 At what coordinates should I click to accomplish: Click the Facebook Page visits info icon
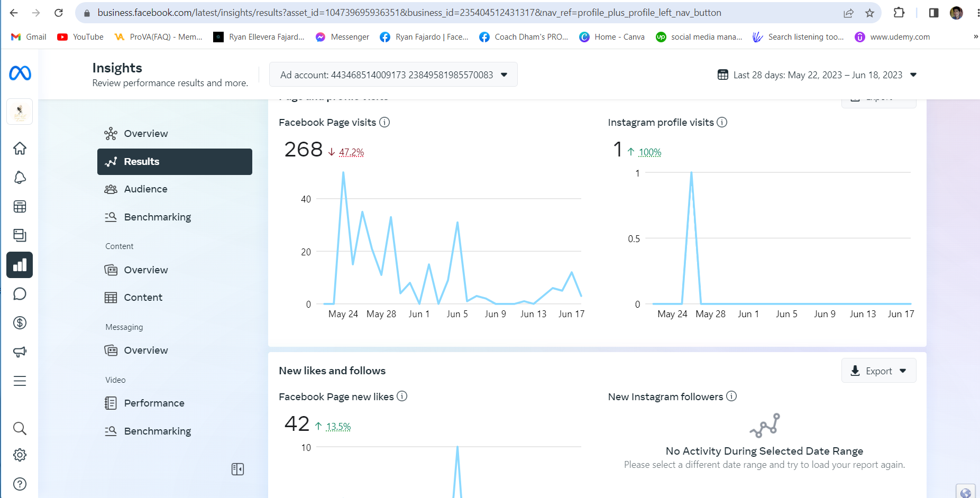coord(385,122)
